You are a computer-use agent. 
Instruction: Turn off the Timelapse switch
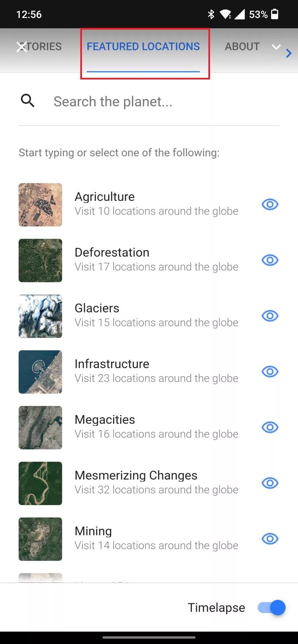tap(271, 607)
